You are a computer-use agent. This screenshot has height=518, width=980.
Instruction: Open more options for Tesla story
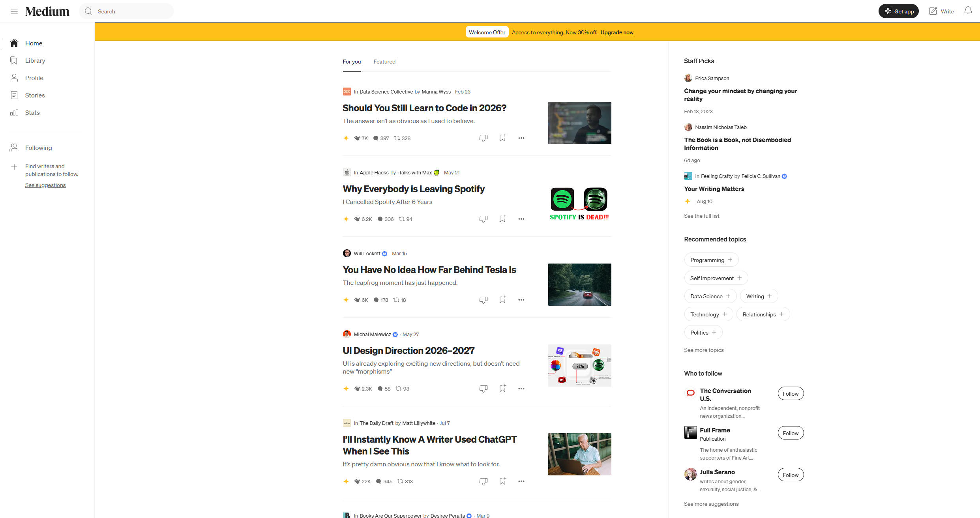pos(521,300)
